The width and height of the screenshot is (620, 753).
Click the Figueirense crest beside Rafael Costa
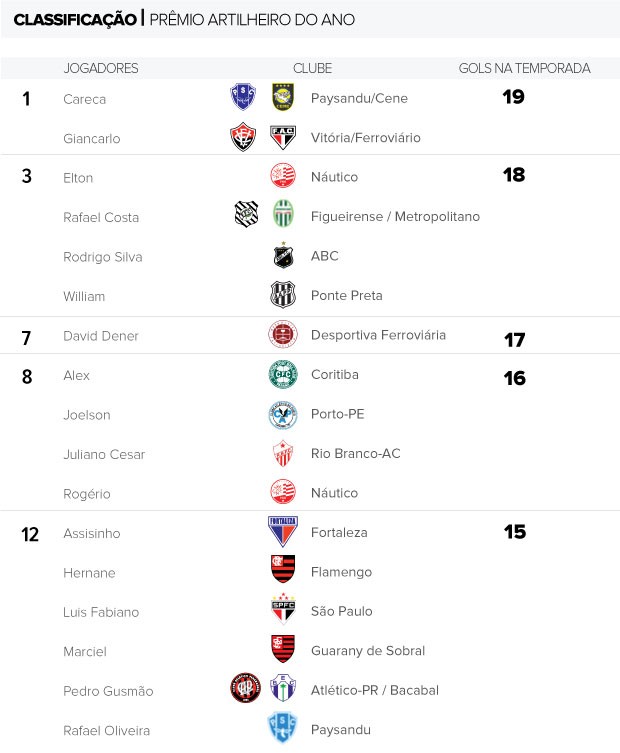[x=246, y=214]
